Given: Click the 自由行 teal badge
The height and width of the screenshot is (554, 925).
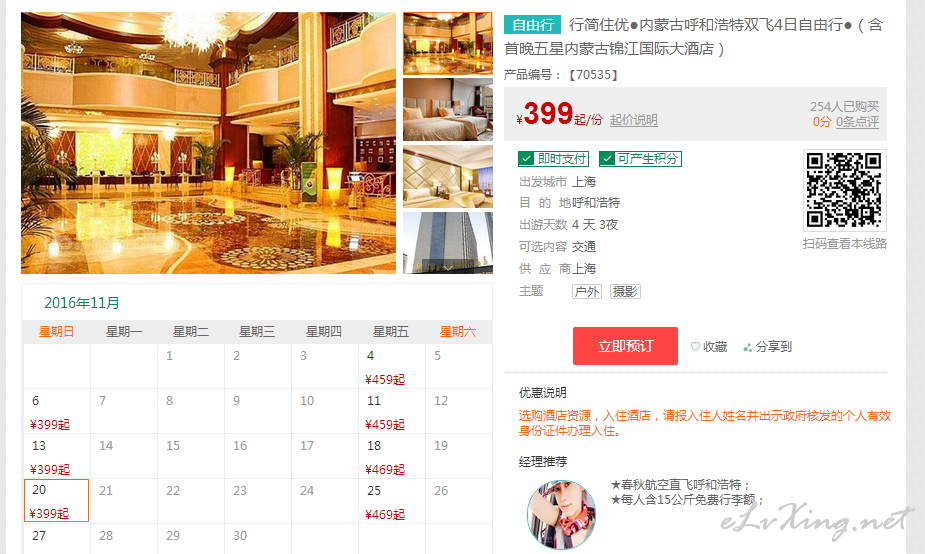Looking at the screenshot, I should [x=532, y=25].
